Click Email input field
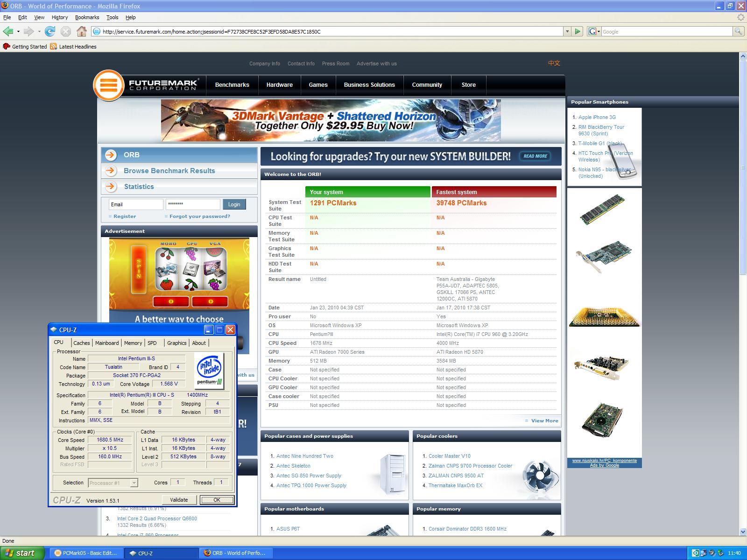Viewport: 747px width, 560px height. (136, 204)
